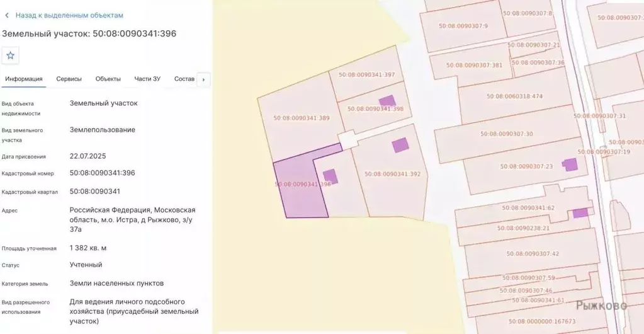644x334 pixels.
Task: Click purple building right of 50:08:0090307:23 label
Action: coord(570,165)
